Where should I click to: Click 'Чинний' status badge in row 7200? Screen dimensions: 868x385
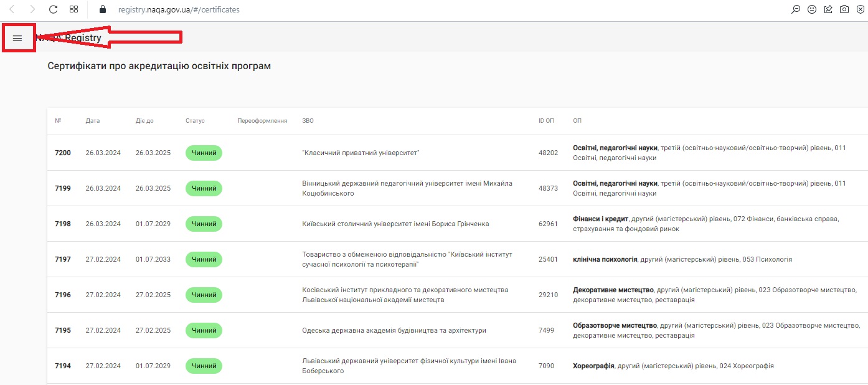(204, 153)
